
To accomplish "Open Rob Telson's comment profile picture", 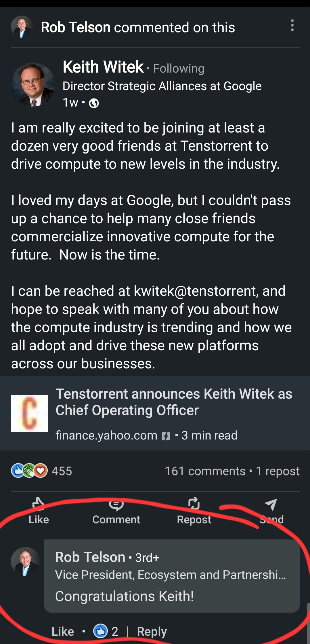I will [25, 562].
